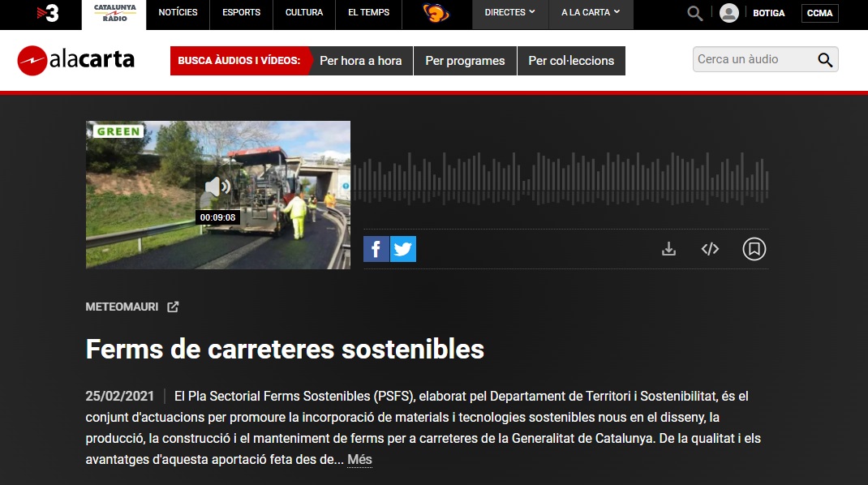Expand description with the Més link
This screenshot has width=868, height=485.
click(359, 460)
